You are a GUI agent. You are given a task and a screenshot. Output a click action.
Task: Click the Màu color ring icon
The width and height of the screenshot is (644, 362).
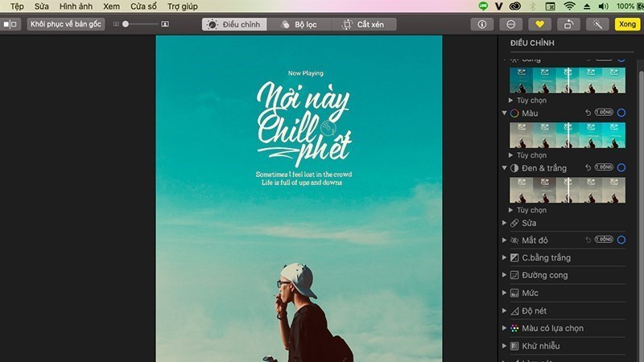click(x=514, y=113)
